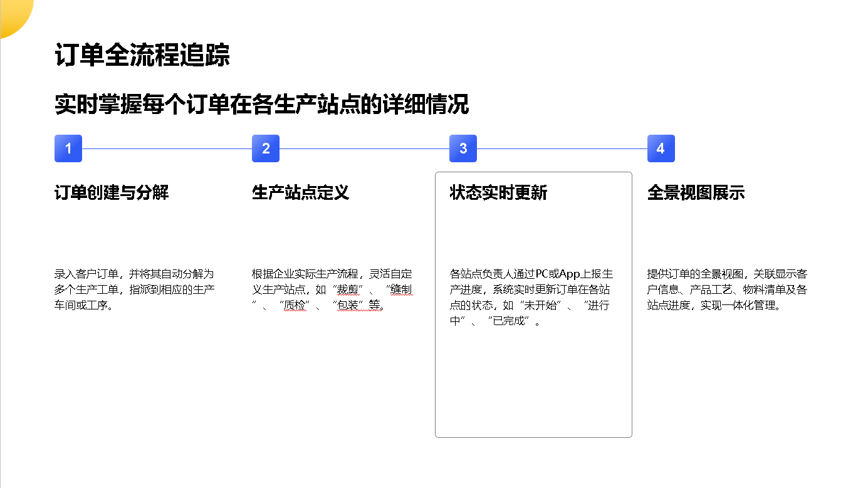
Task: Select the paragraph beginning with 各站点负责人
Action: tap(531, 298)
